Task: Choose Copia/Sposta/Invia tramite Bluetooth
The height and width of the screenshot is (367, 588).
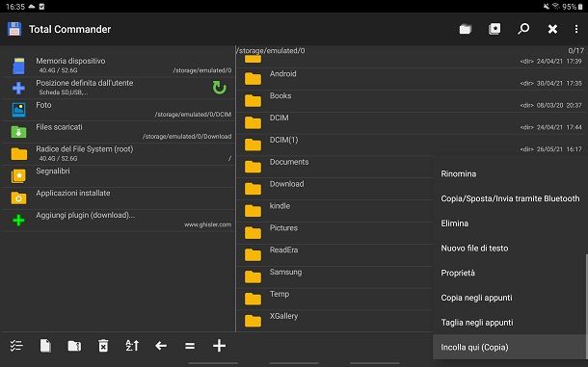Action: pyautogui.click(x=510, y=198)
